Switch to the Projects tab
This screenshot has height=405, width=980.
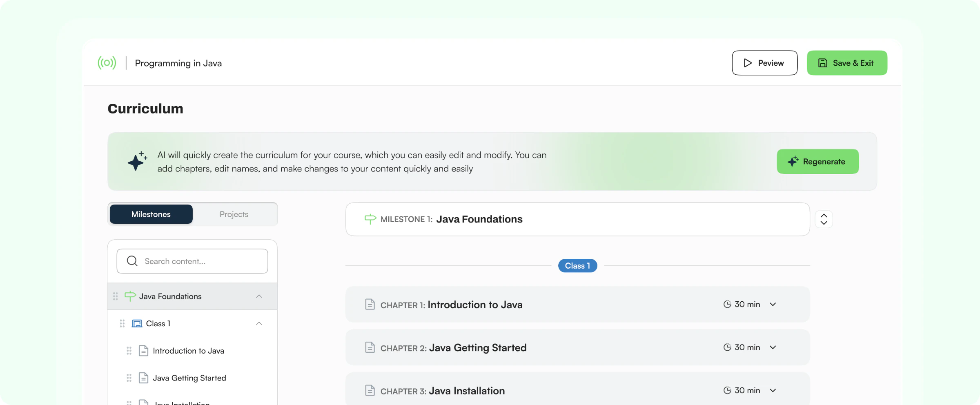click(234, 214)
